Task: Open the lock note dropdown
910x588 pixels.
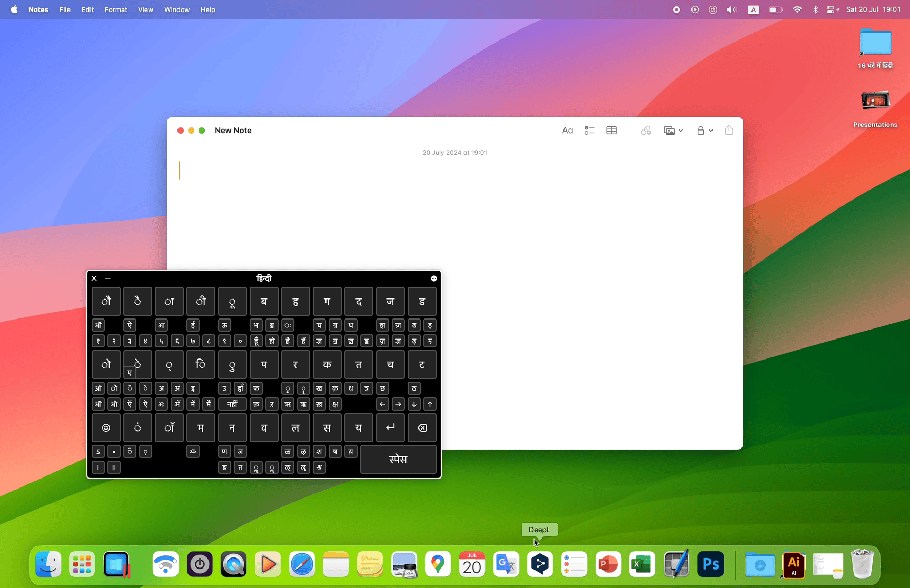Action: tap(705, 131)
